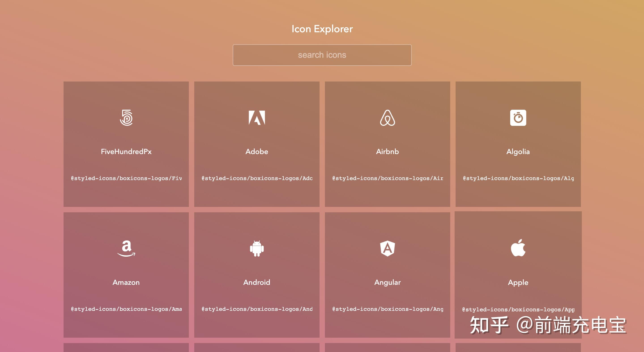Click the Icon Explorer page title

tap(322, 29)
